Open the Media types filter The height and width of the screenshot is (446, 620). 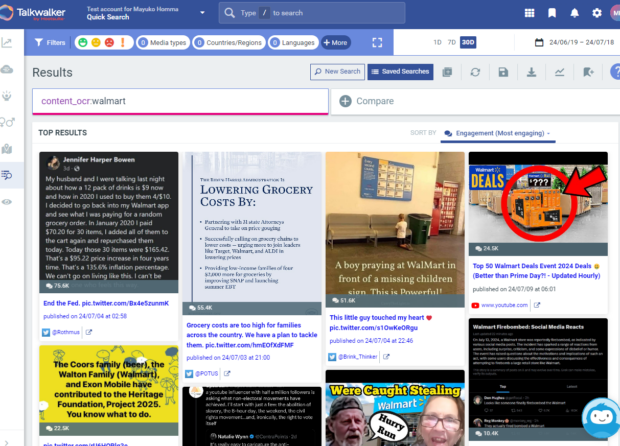click(x=163, y=42)
